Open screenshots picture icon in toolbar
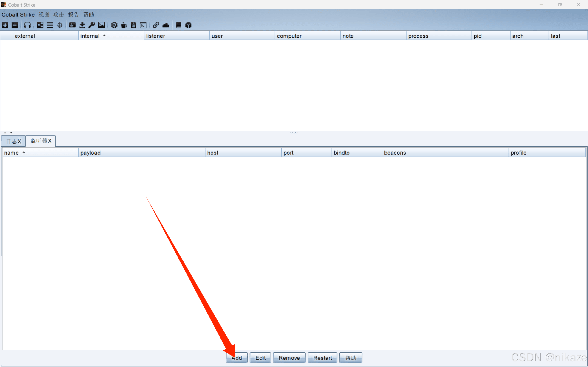Viewport: 588px width, 367px height. pyautogui.click(x=101, y=25)
